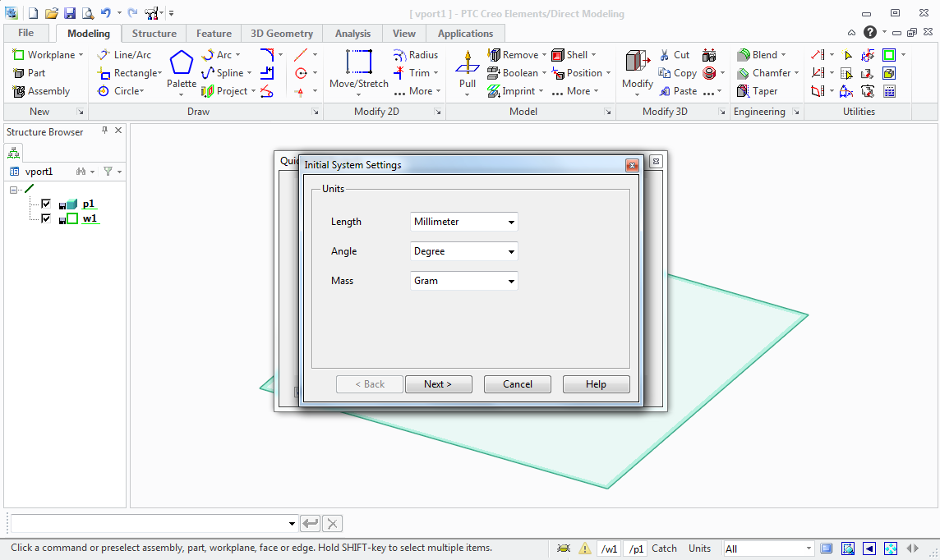Select the Taper tool
This screenshot has height=560, width=940.
(x=757, y=91)
